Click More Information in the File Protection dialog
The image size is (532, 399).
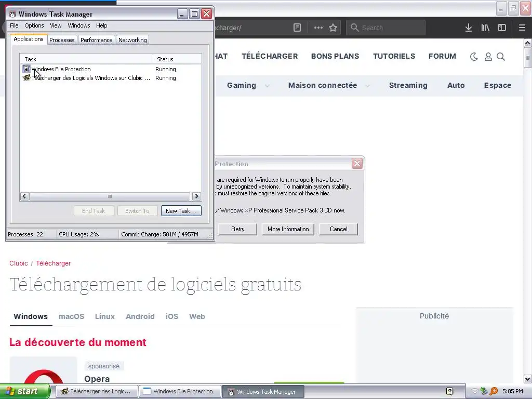[x=288, y=229]
